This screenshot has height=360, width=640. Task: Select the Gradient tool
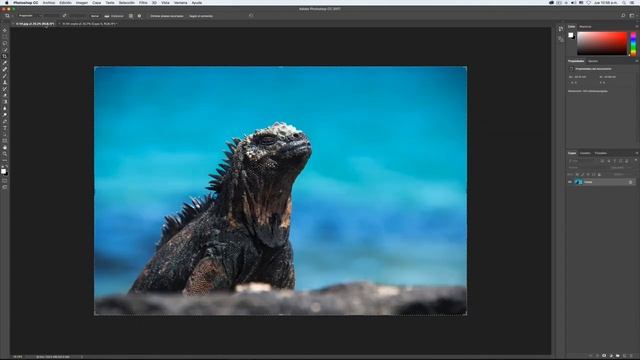(5, 102)
